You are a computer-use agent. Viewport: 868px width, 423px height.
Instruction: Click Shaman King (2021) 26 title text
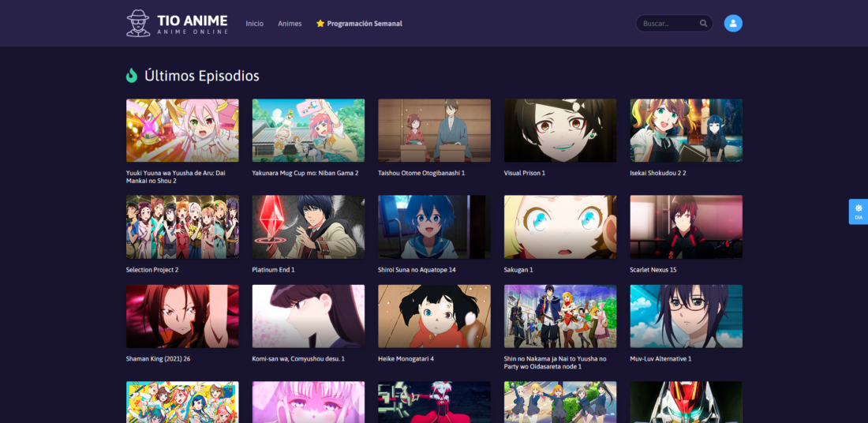(159, 359)
